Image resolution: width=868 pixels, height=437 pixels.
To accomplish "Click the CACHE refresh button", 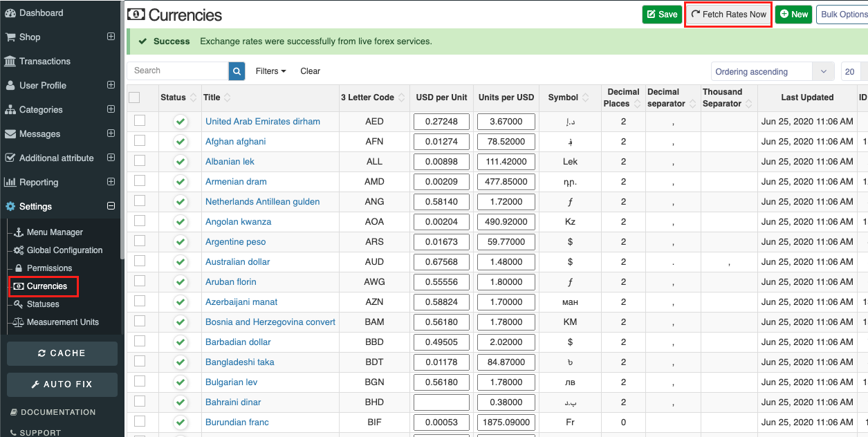I will click(x=62, y=353).
